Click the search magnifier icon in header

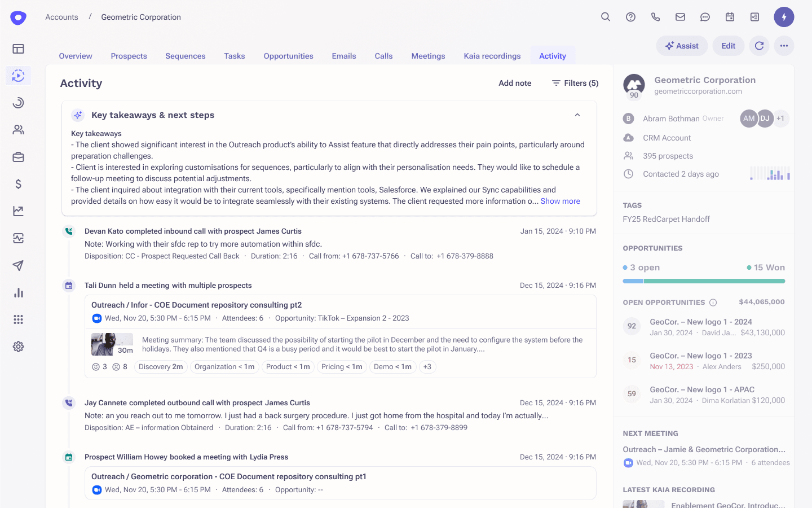[606, 17]
